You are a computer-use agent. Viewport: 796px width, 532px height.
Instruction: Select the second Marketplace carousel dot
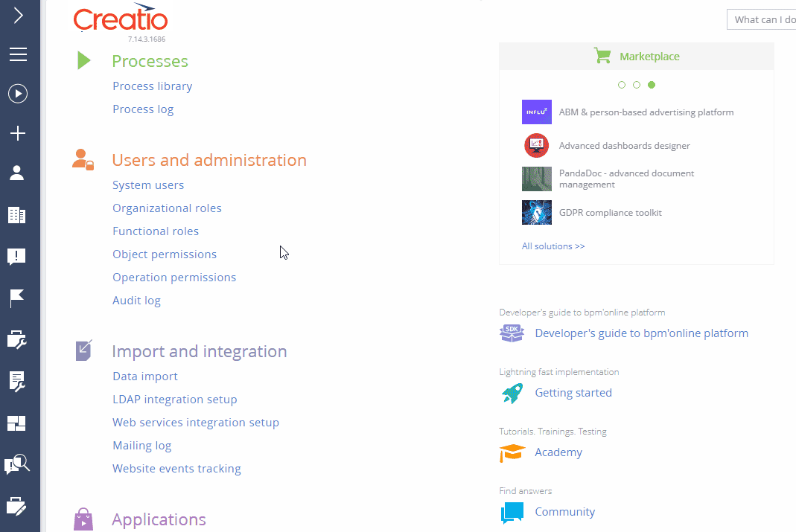(637, 85)
